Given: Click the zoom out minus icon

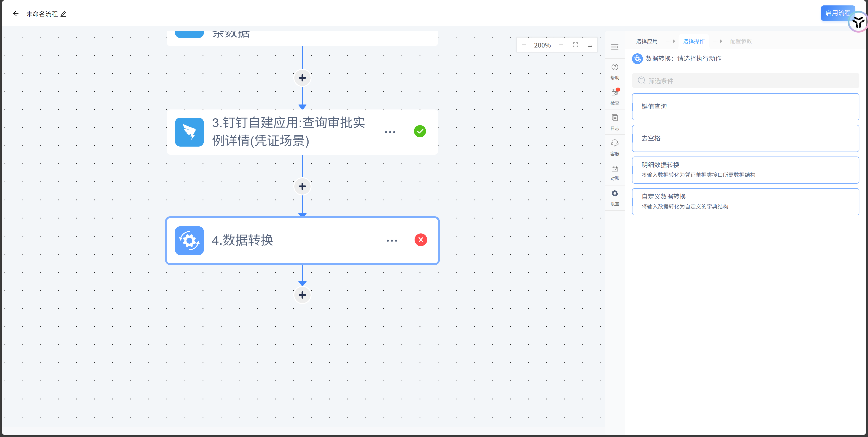Looking at the screenshot, I should coord(561,45).
